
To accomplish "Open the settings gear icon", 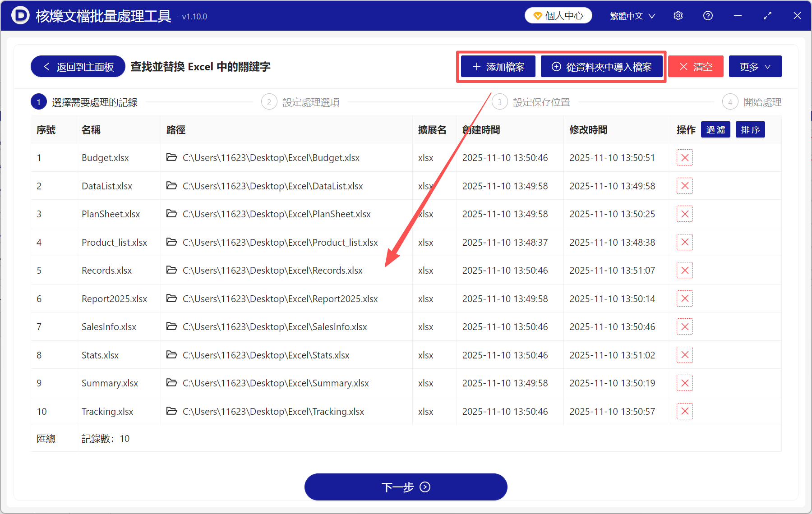I will pos(678,15).
